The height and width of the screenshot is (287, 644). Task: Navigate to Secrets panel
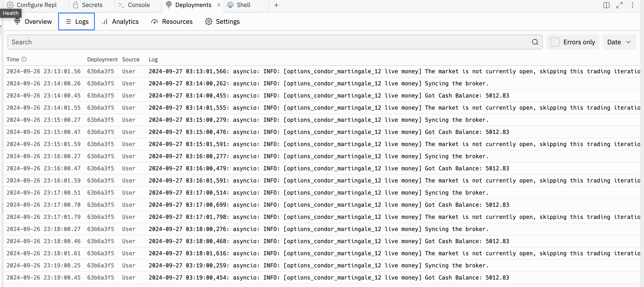87,5
